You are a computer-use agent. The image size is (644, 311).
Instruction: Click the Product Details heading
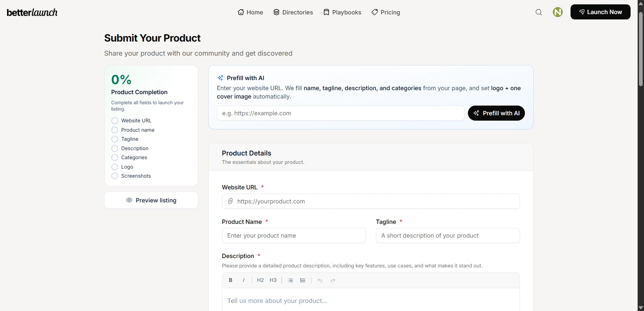[x=247, y=153]
